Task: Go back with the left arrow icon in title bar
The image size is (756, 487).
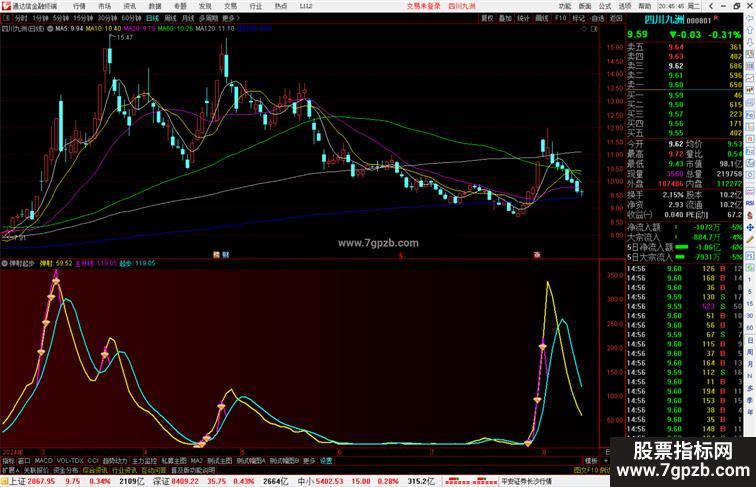Action: pos(711,6)
